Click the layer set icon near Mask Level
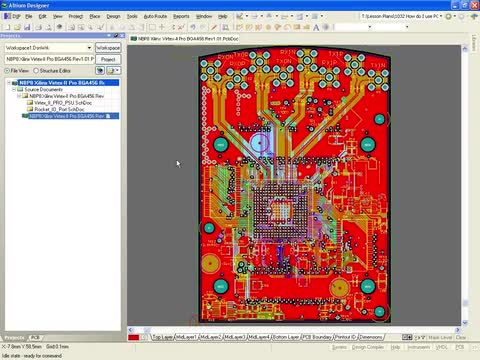 (x=407, y=337)
